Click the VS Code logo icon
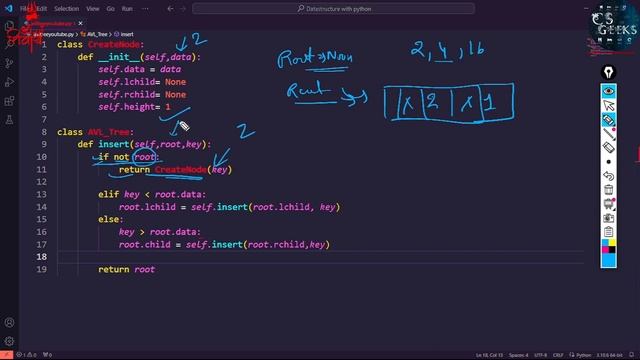The height and width of the screenshot is (360, 640). point(9,8)
